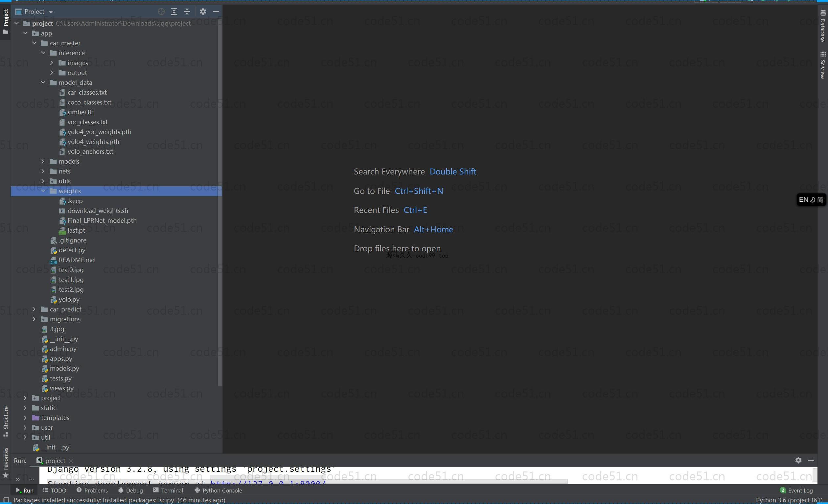
Task: Open Run panel settings gear
Action: coord(798,460)
